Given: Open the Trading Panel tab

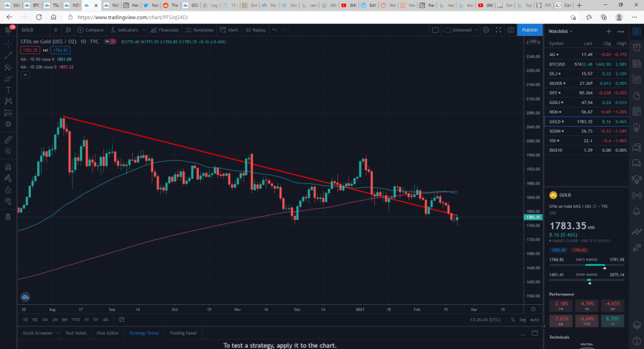Looking at the screenshot, I should pyautogui.click(x=183, y=333).
